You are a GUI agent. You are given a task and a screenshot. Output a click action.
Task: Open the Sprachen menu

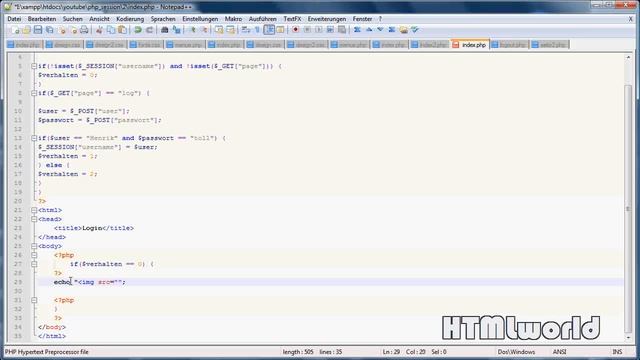[163, 19]
